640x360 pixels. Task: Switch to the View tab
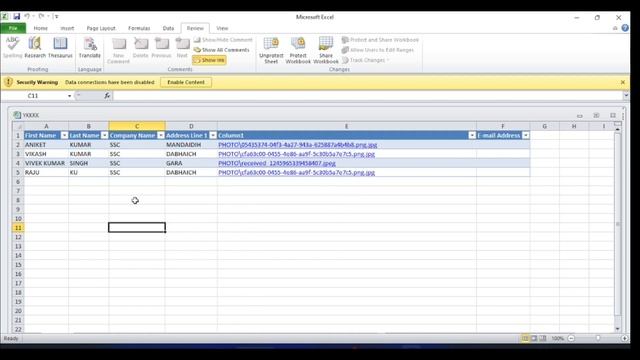(x=222, y=28)
